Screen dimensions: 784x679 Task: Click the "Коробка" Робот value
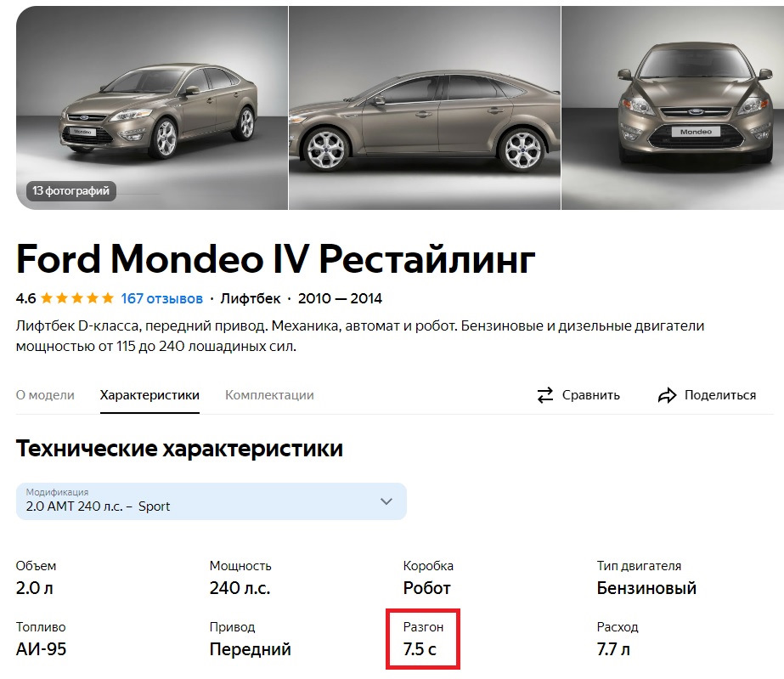click(427, 588)
